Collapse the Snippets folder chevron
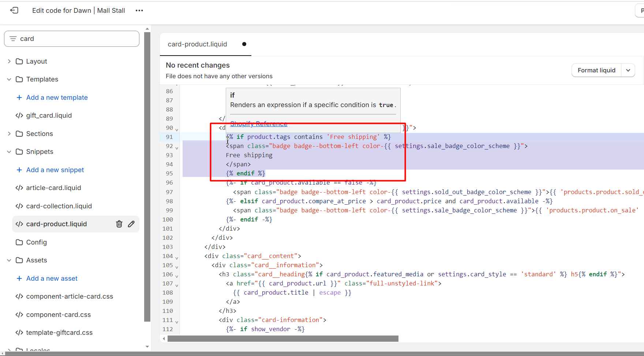This screenshot has height=356, width=644. pos(9,152)
